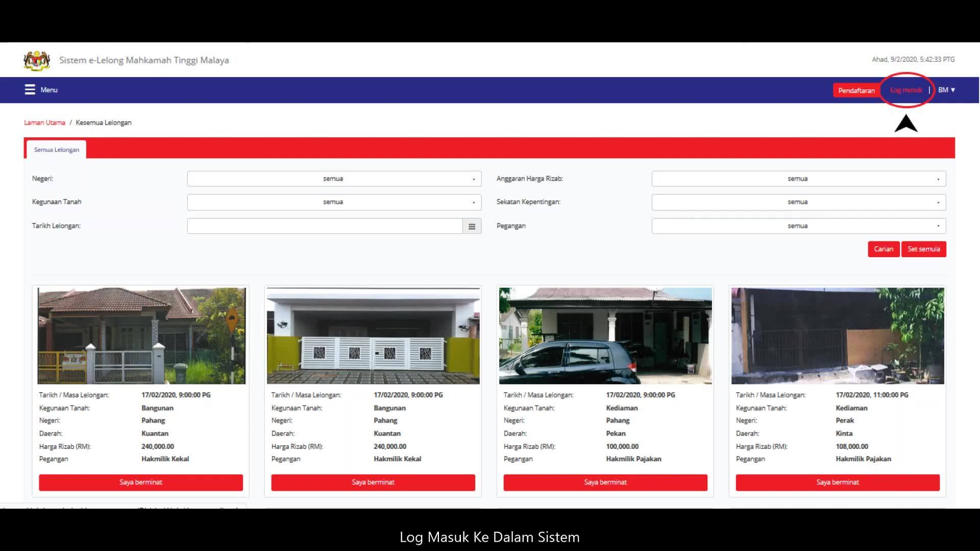980x551 pixels.
Task: Click Saya berminat for the Pekan listing
Action: click(605, 482)
